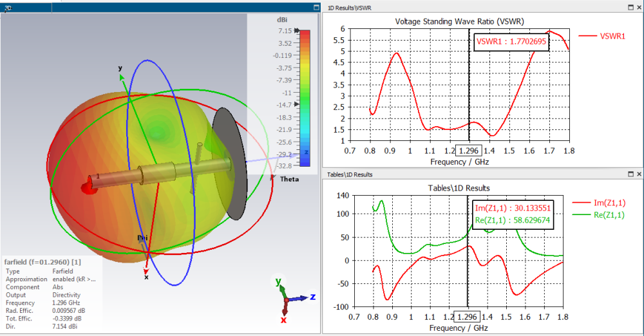644x336 pixels.
Task: Maximize the 1D Results VSWR window
Action: (631, 7)
